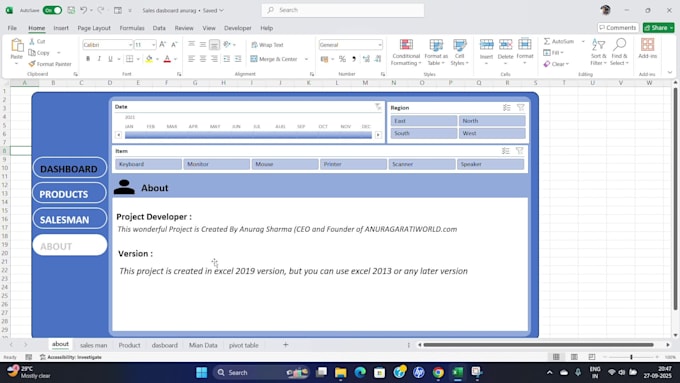The width and height of the screenshot is (680, 383).
Task: Click the Date timeline range bar
Action: pyautogui.click(x=248, y=135)
